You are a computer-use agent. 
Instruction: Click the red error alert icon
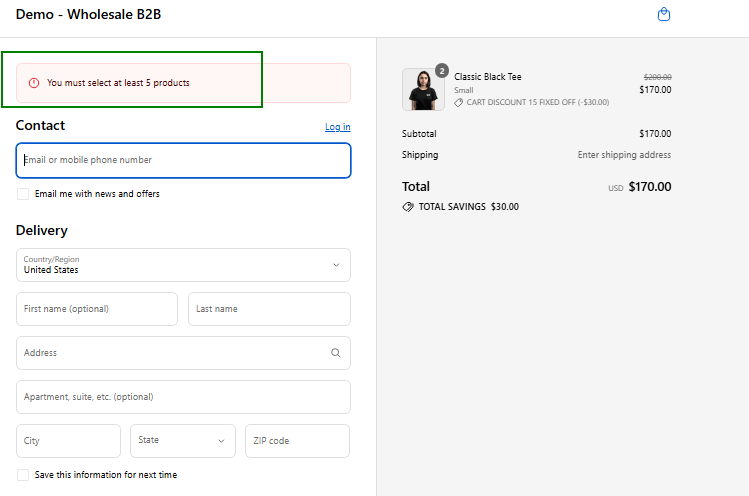click(x=34, y=83)
